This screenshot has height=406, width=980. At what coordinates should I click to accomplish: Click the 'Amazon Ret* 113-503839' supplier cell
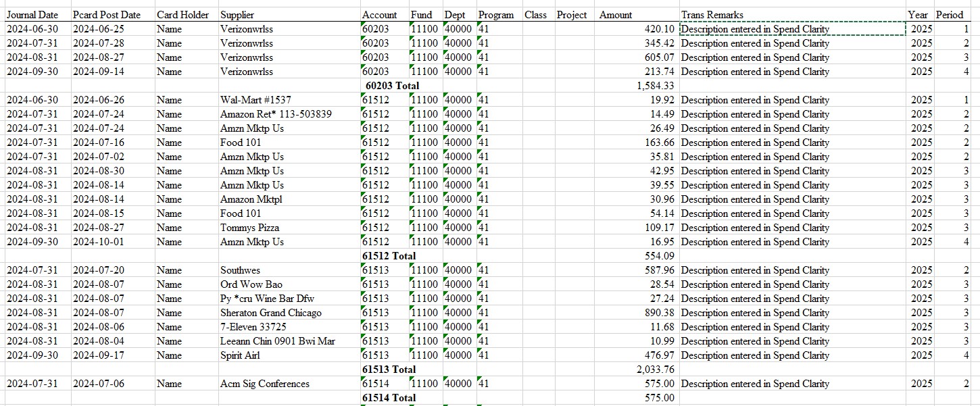(289, 114)
